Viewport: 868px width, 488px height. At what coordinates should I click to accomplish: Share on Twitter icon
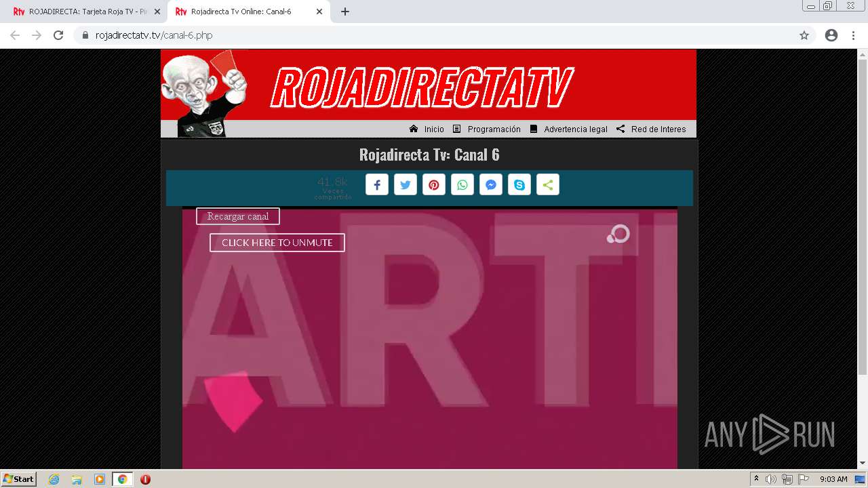click(406, 185)
